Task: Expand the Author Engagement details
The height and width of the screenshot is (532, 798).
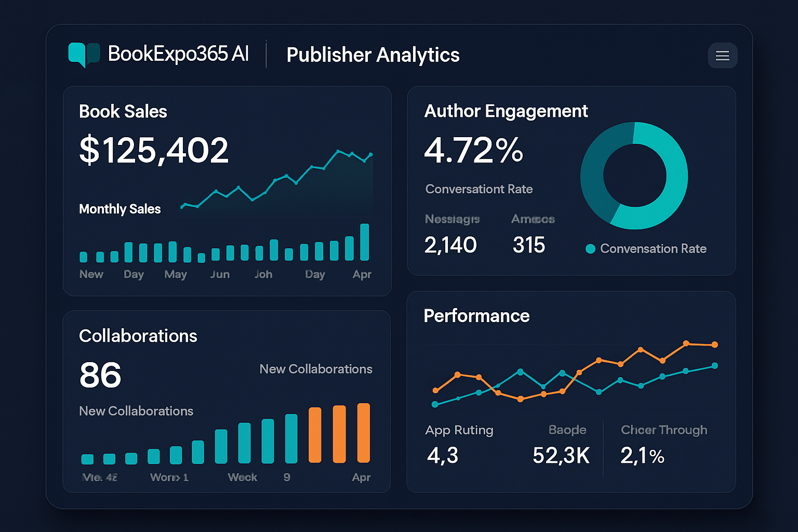Action: coord(506,111)
